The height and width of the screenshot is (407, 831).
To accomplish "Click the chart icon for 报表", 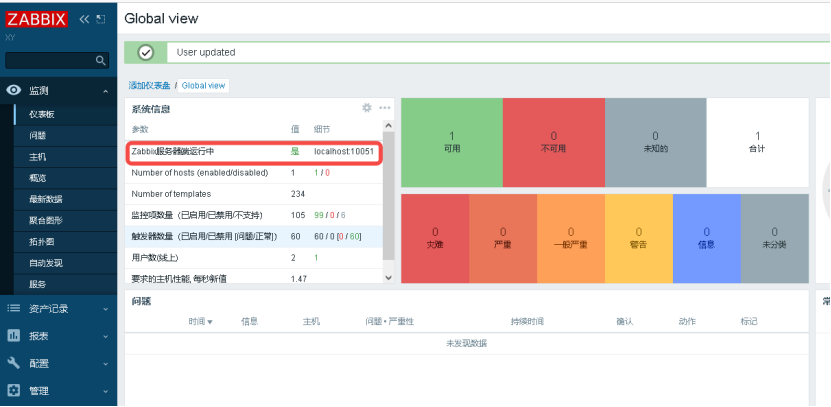I will click(x=14, y=335).
